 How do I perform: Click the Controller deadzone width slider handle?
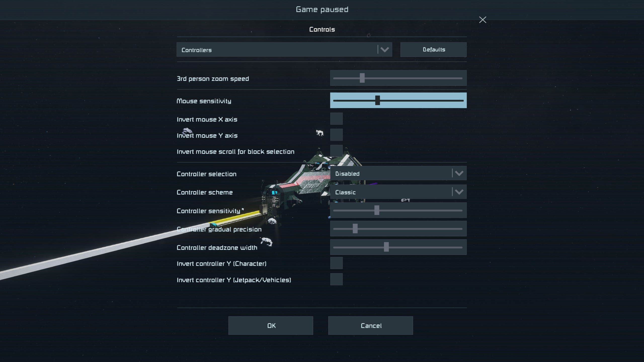pyautogui.click(x=386, y=247)
